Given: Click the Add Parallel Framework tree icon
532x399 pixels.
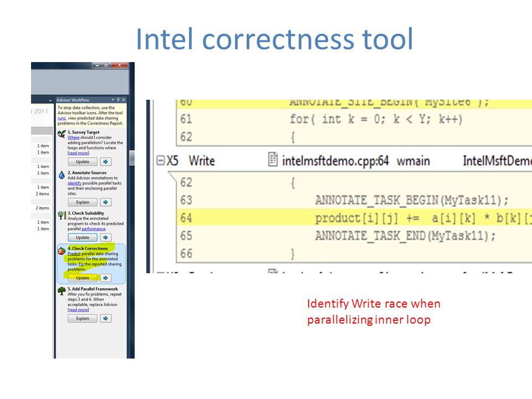Looking at the screenshot, I should [62, 291].
